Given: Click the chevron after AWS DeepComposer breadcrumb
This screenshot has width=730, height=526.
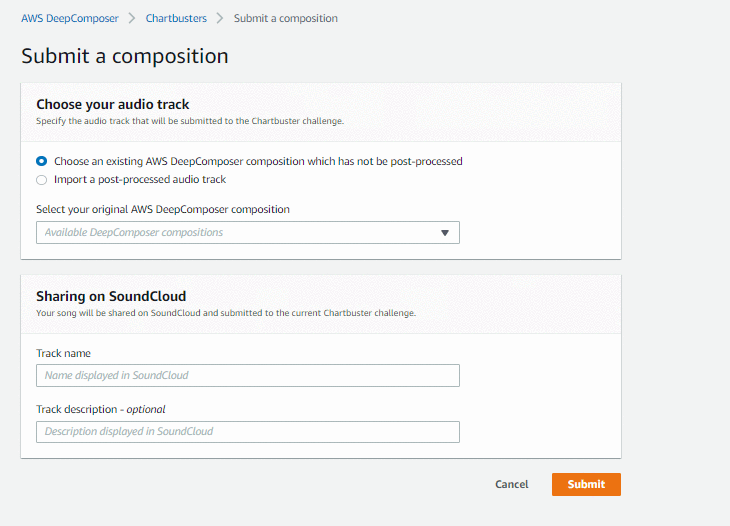Looking at the screenshot, I should tap(132, 18).
